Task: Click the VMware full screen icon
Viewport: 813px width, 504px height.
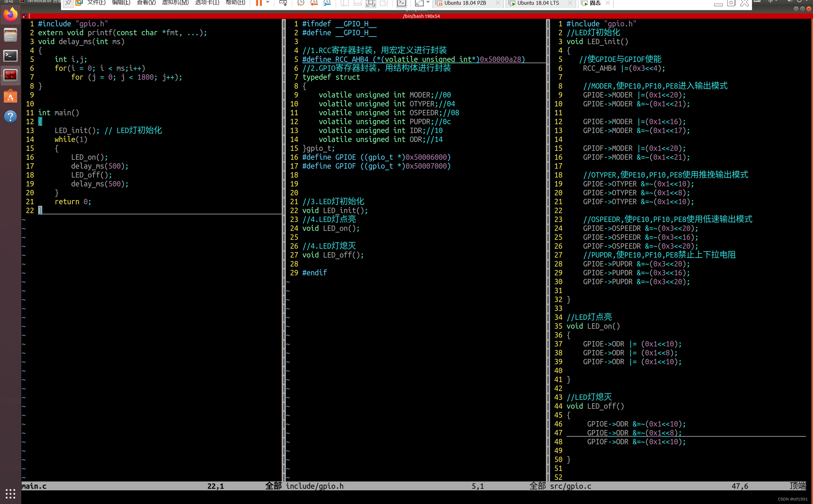Action: point(370,3)
